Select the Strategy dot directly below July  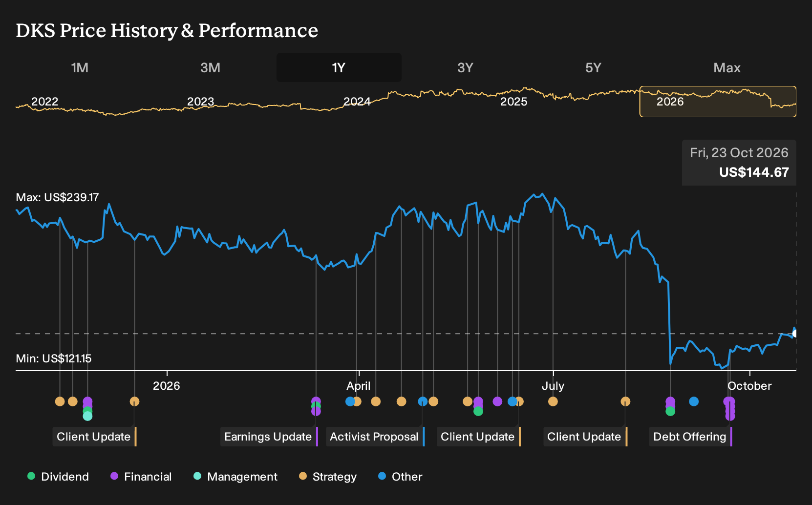553,401
